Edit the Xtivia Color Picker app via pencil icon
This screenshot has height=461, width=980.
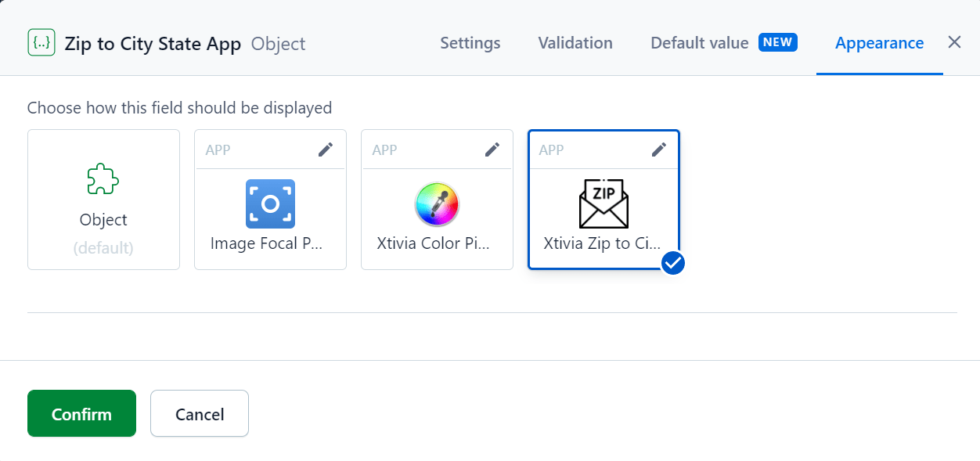pyautogui.click(x=492, y=149)
